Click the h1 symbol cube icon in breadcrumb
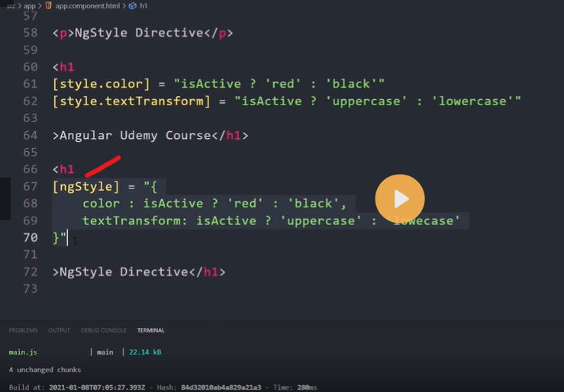The height and width of the screenshot is (392, 564). (x=133, y=5)
